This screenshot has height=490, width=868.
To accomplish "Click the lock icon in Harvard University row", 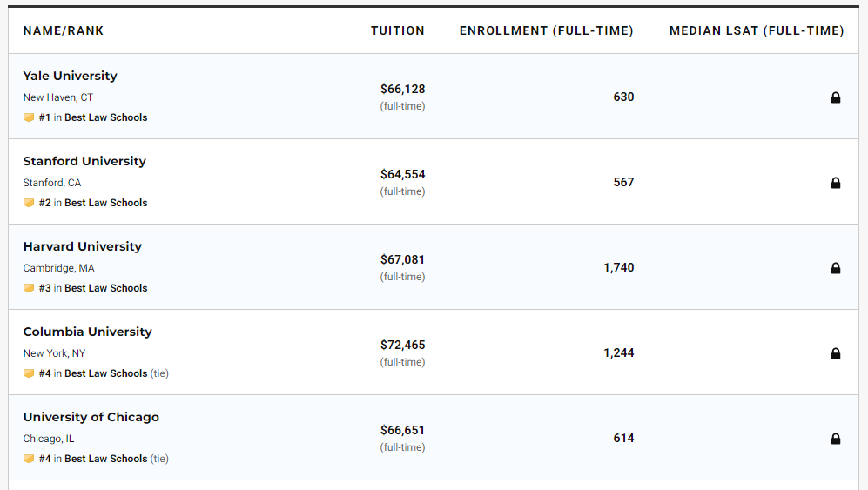I will 835,268.
